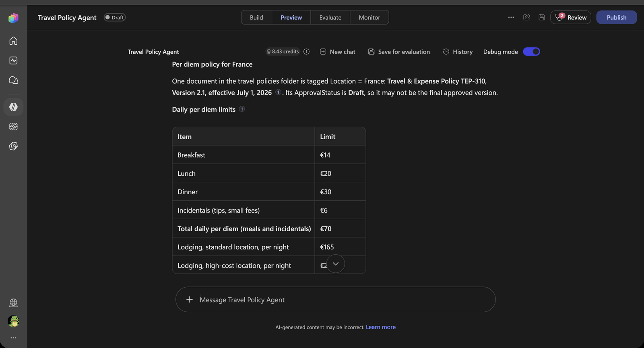Open chat History
The image size is (644, 348).
coord(458,51)
